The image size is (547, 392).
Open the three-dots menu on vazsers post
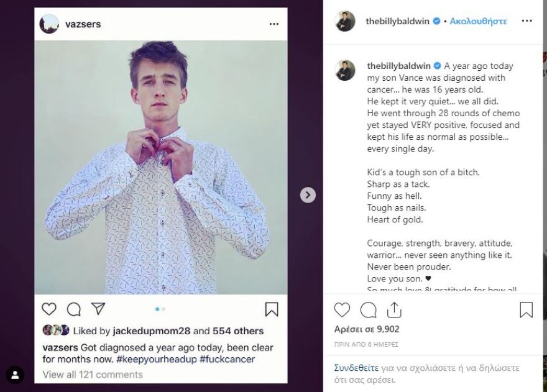point(274,24)
